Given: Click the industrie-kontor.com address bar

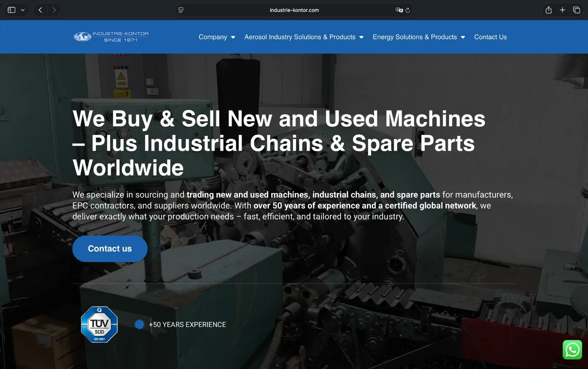Looking at the screenshot, I should point(294,10).
